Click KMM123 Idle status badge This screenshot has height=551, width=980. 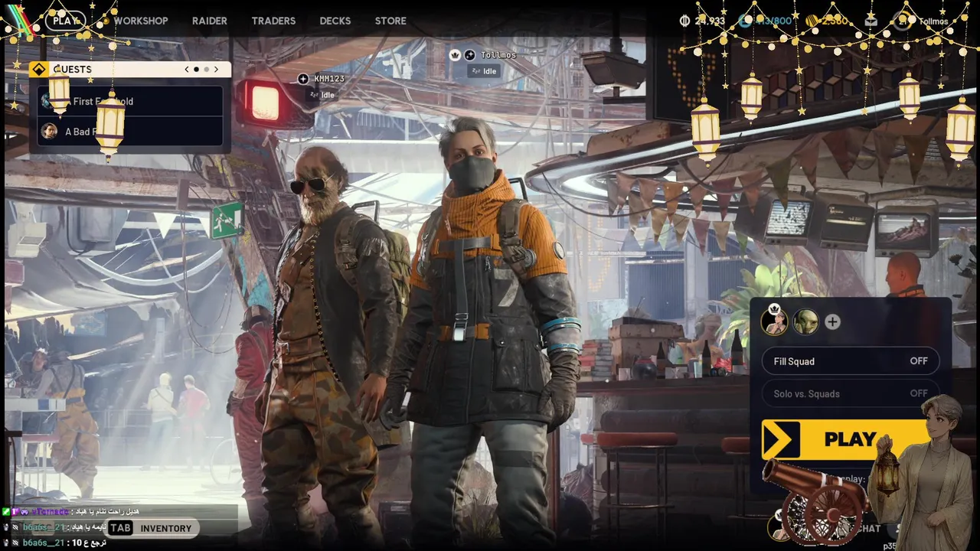(x=322, y=95)
